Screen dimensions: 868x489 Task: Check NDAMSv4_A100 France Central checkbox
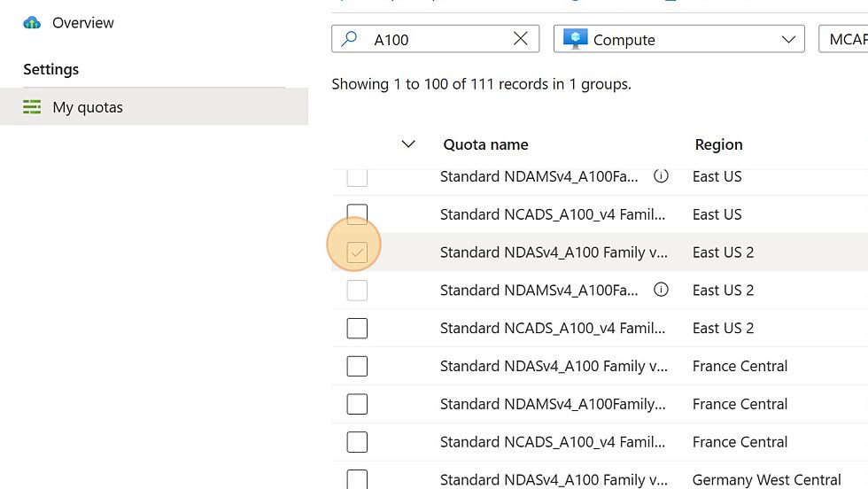tap(357, 404)
